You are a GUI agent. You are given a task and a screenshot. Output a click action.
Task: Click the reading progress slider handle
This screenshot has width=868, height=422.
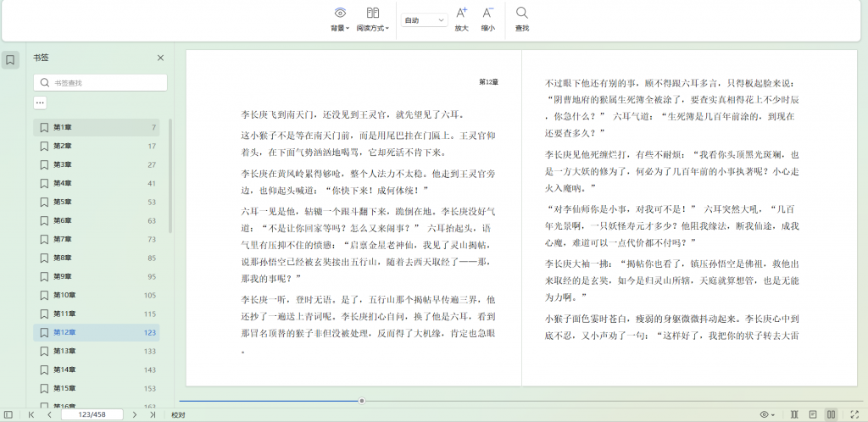tap(361, 401)
